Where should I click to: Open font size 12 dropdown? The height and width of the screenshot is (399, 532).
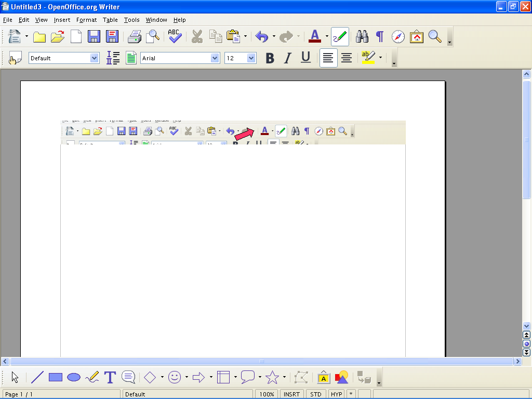(251, 58)
